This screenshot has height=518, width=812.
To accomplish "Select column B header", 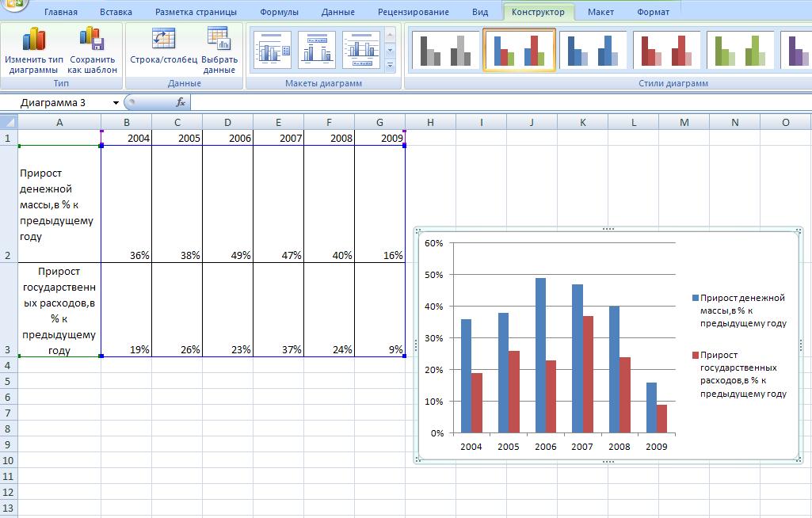I will click(127, 122).
